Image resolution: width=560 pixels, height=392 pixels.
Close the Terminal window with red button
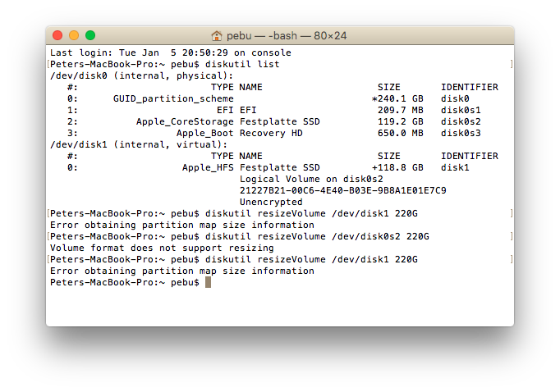click(57, 35)
